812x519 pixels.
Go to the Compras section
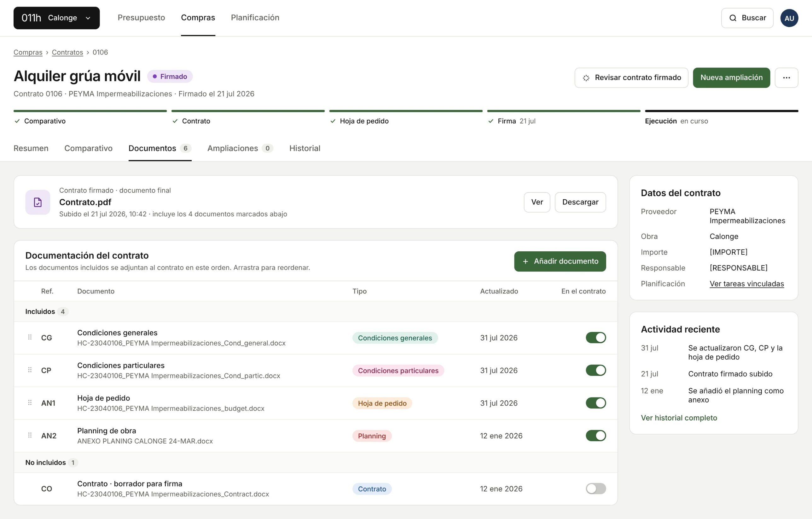click(x=198, y=18)
